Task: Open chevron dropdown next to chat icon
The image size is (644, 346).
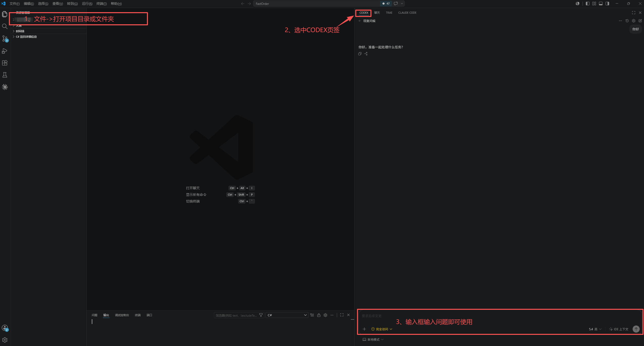Action: tap(402, 4)
